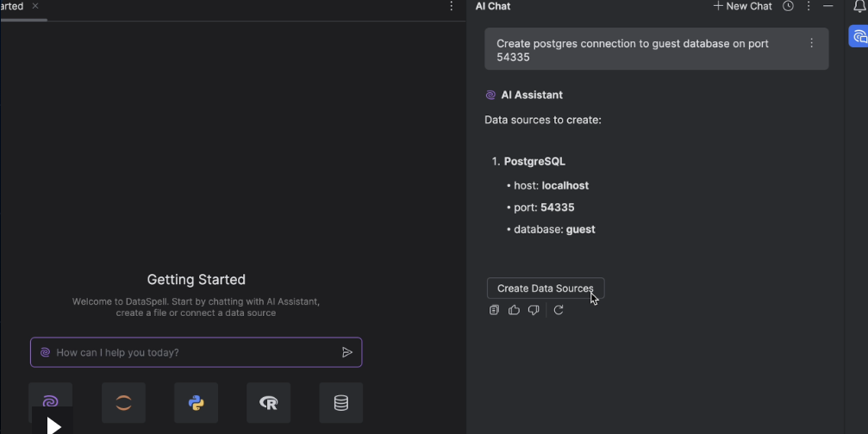
Task: Start a New Chat
Action: [x=742, y=6]
